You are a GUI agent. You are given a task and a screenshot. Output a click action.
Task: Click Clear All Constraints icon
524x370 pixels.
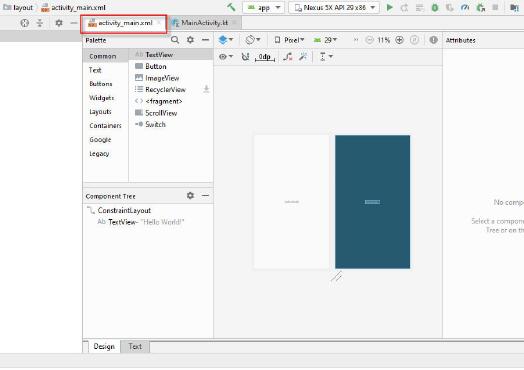point(288,56)
